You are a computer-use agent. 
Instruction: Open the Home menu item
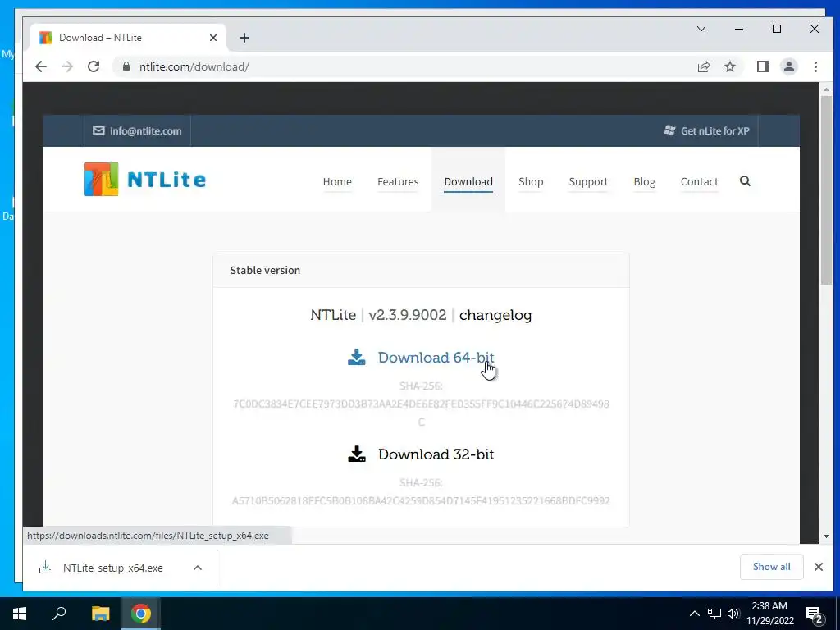337,181
